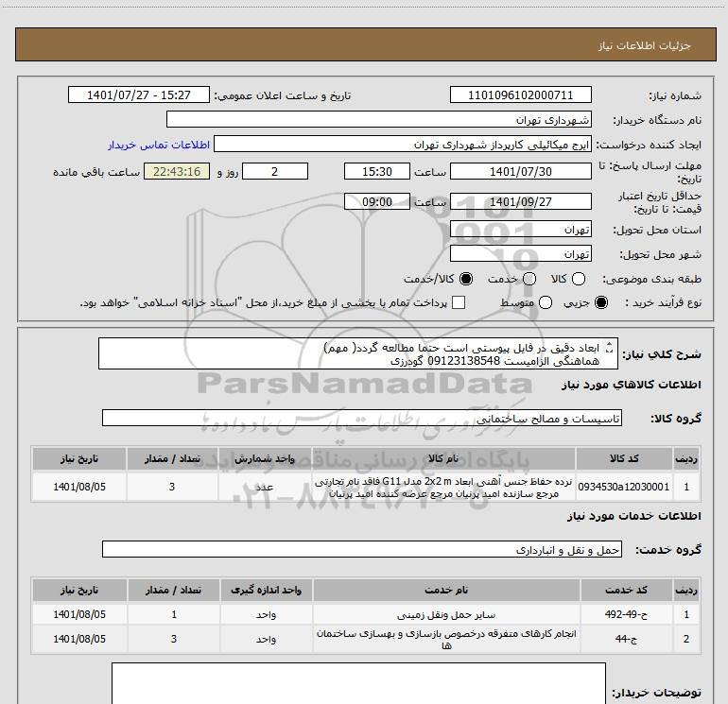
Task: Click the response deadline date 1401/07/30
Action: 520,172
